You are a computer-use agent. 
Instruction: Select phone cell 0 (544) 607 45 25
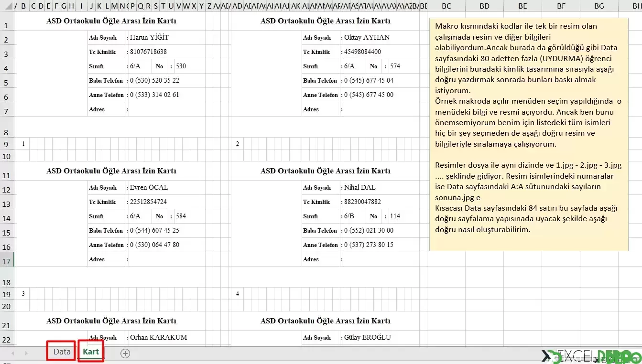coord(154,230)
